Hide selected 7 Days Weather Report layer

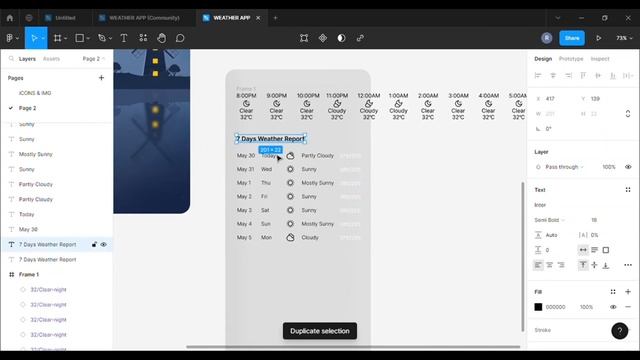(104, 244)
